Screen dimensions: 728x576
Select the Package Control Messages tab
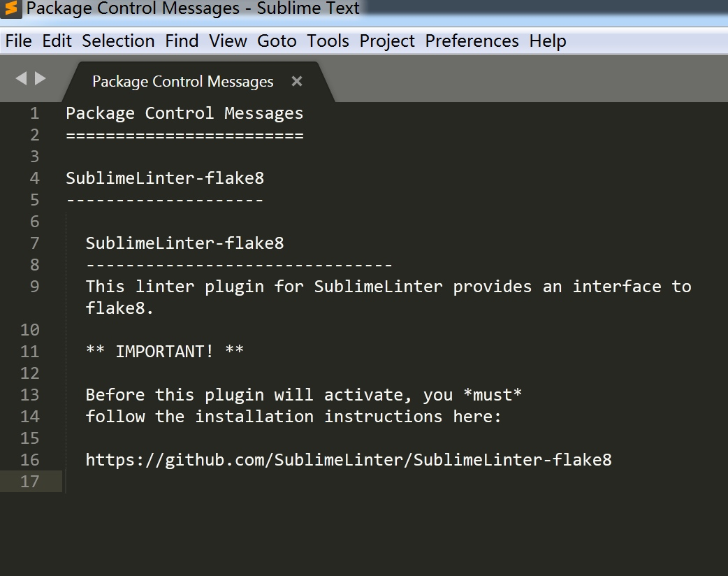point(183,81)
